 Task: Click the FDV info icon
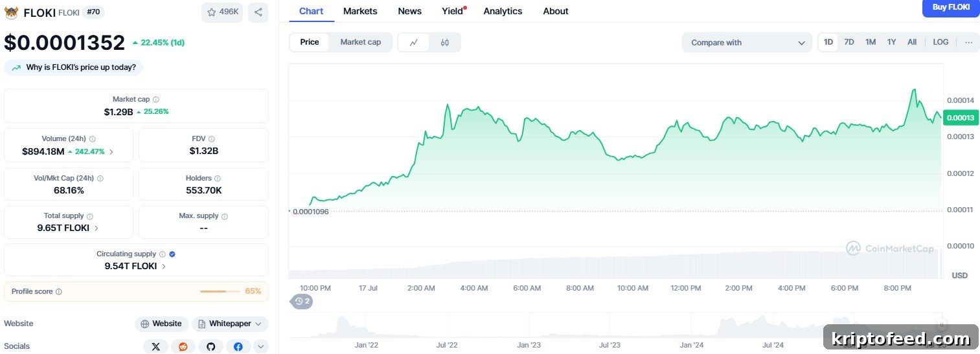[x=212, y=139]
